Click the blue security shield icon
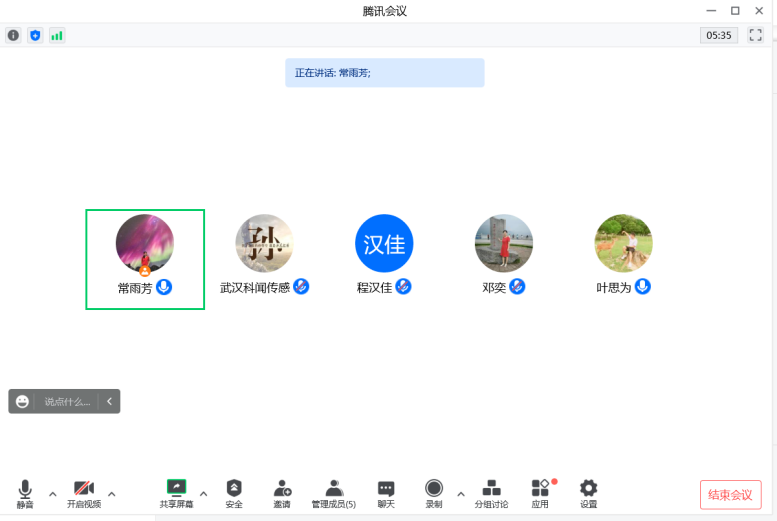 (35, 35)
